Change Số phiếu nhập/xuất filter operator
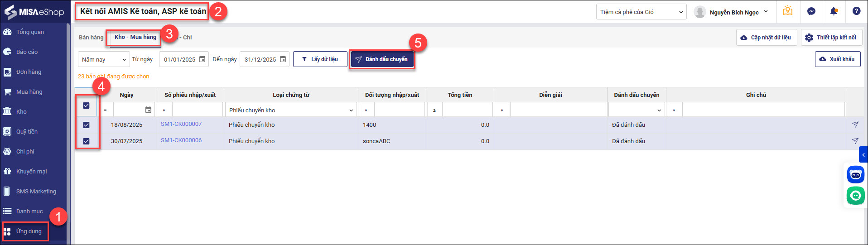This screenshot has height=245, width=868. click(x=164, y=110)
